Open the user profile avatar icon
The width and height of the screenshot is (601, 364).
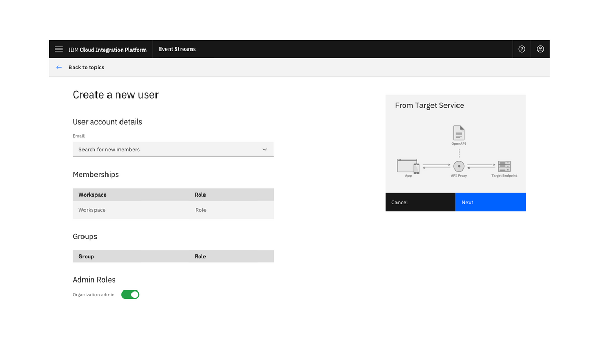(540, 49)
